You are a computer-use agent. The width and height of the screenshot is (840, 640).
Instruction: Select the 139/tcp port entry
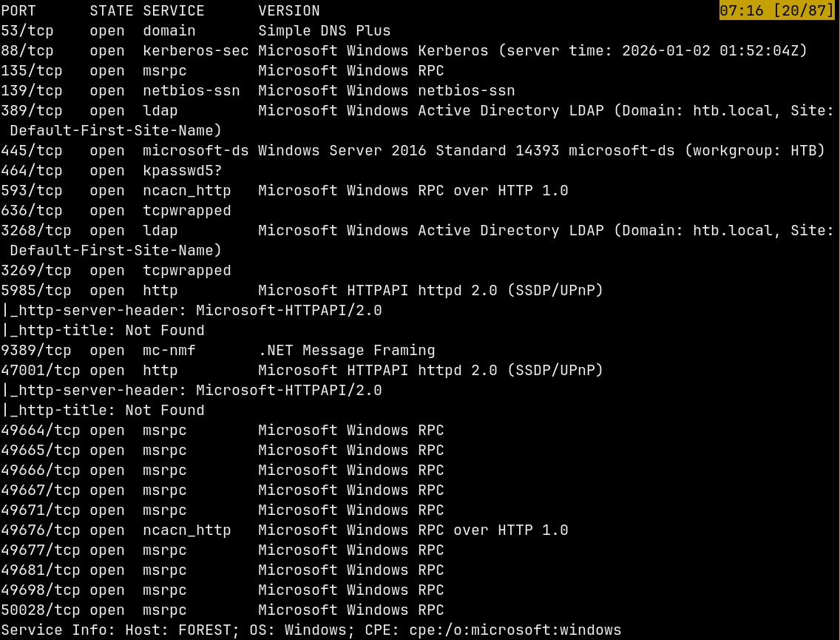(x=32, y=91)
